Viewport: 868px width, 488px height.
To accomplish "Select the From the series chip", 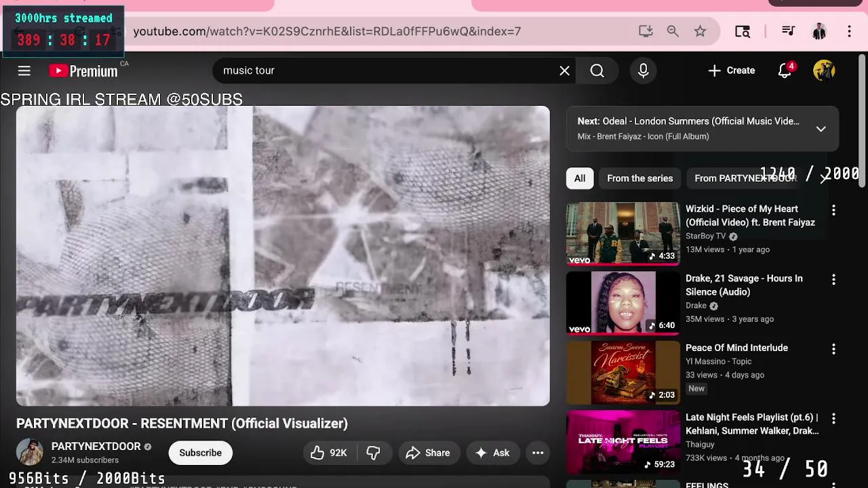I will click(x=639, y=178).
